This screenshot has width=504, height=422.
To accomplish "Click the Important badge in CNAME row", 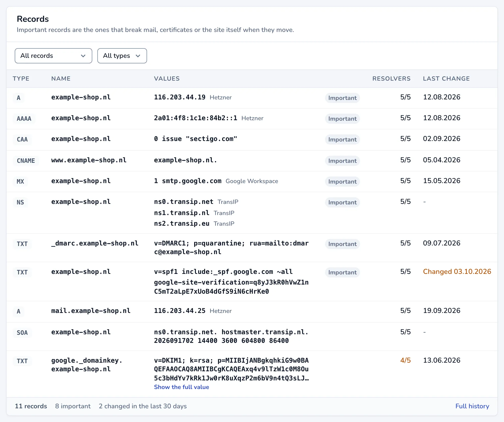I will point(342,161).
